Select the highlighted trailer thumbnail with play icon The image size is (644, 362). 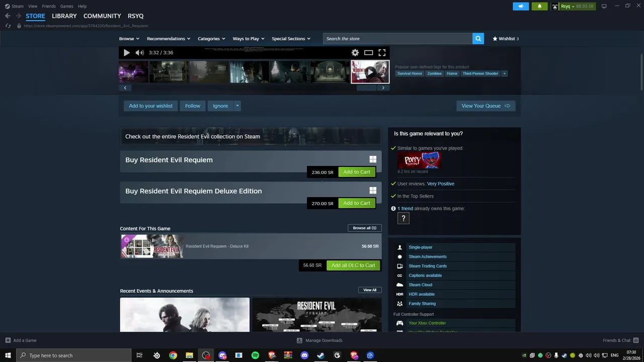click(x=370, y=72)
